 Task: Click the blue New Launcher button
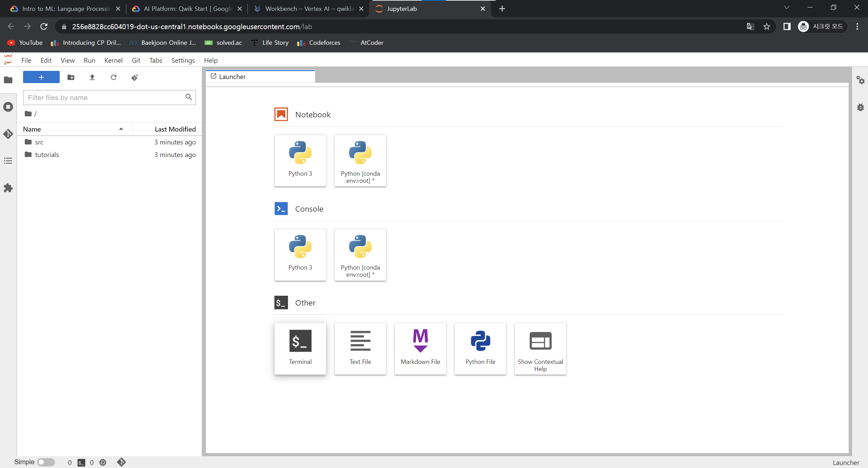[x=41, y=77]
